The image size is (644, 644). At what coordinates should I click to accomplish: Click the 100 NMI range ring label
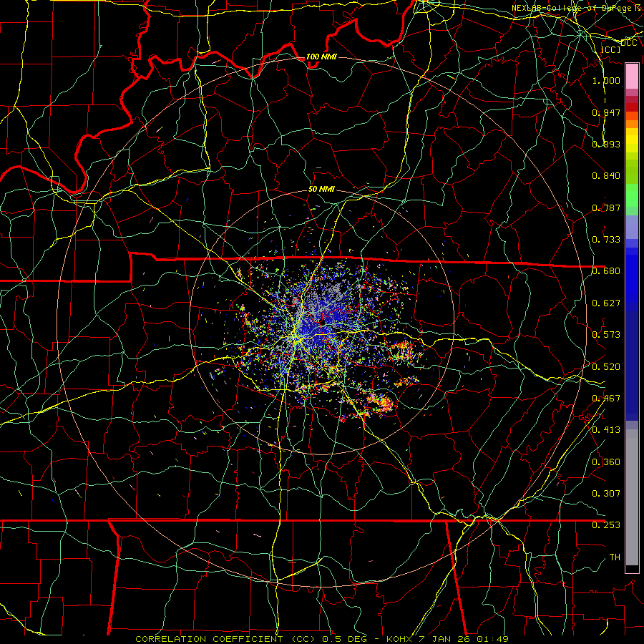pos(321,57)
